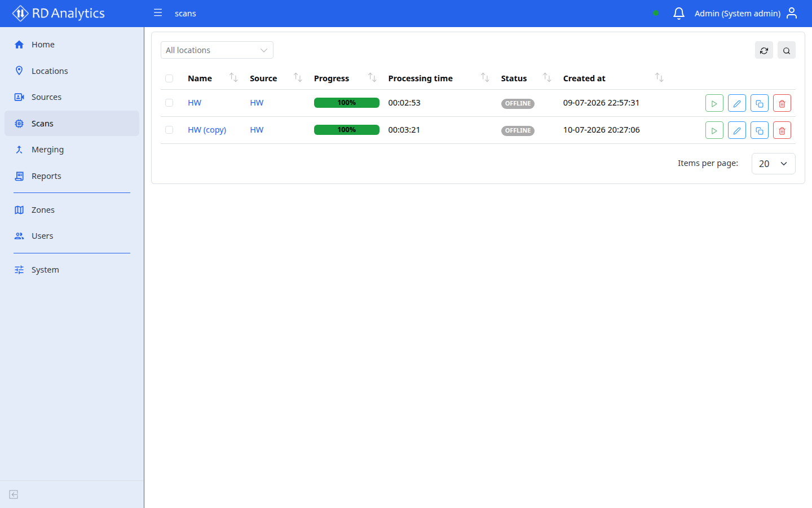The image size is (812, 508).
Task: Click the scans breadcrumb title
Action: pyautogui.click(x=186, y=14)
